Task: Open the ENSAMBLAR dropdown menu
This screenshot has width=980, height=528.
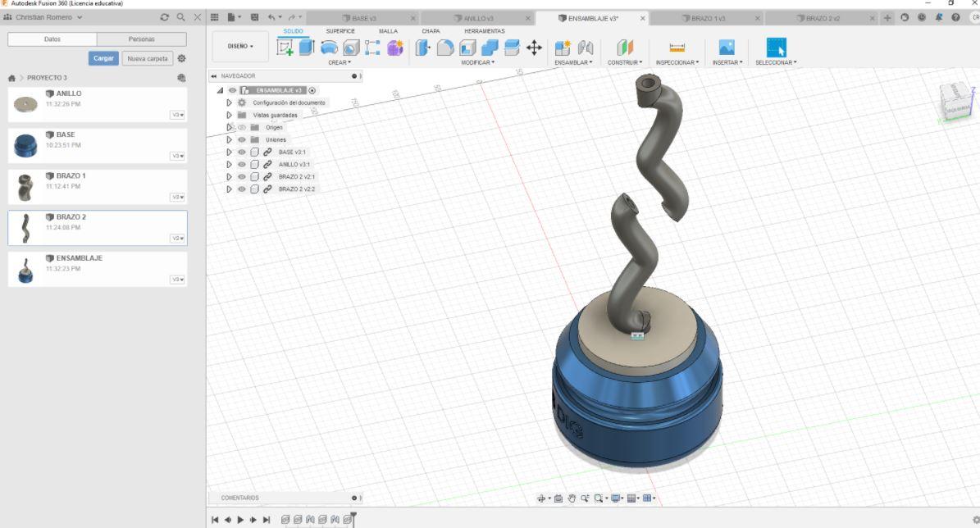Action: coord(573,62)
